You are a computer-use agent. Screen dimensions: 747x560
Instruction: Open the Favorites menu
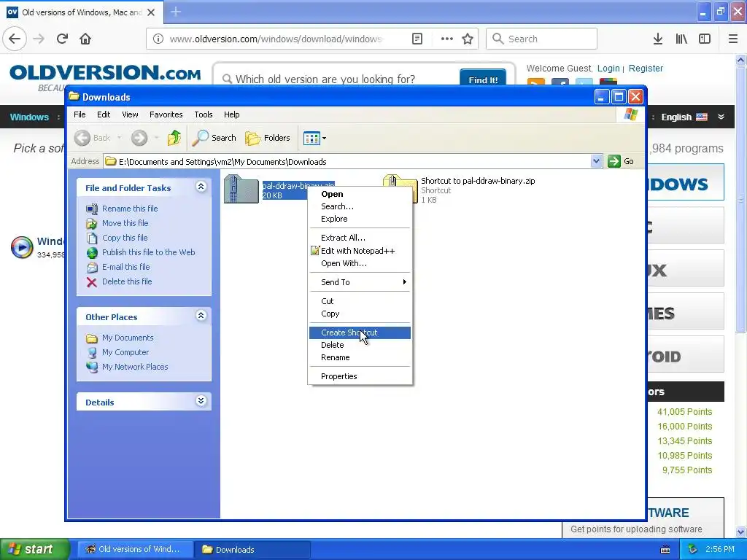coord(166,114)
